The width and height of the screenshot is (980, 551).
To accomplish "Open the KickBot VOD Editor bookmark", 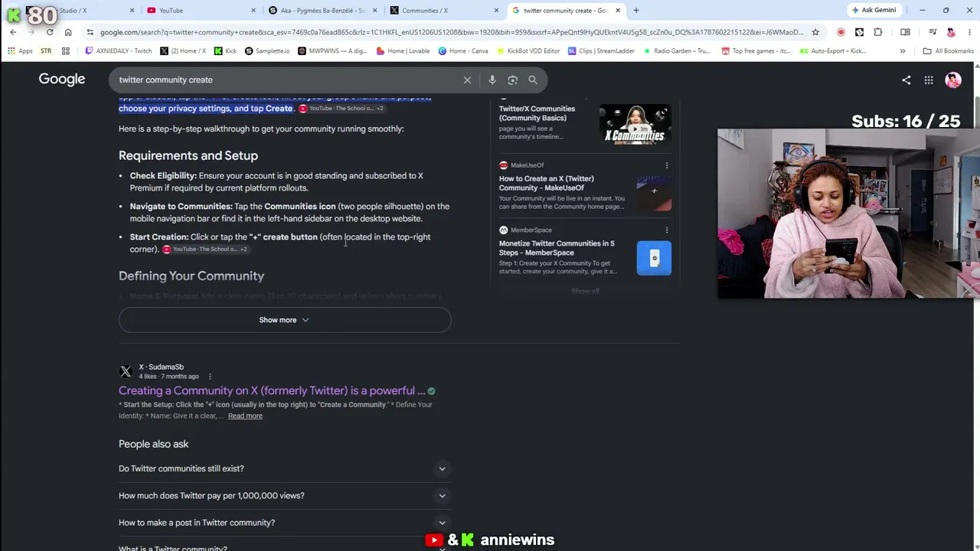I will click(528, 51).
